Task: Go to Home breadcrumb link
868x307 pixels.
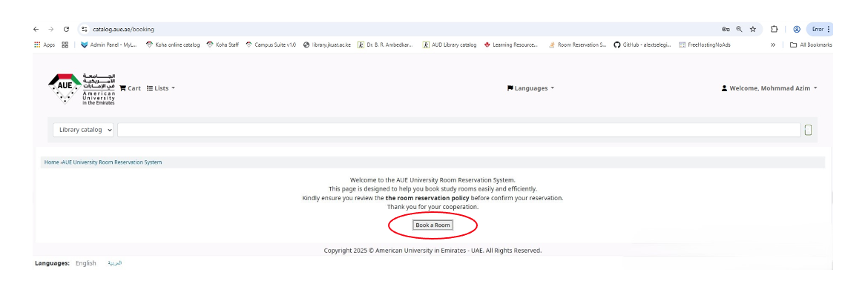Action: 51,162
